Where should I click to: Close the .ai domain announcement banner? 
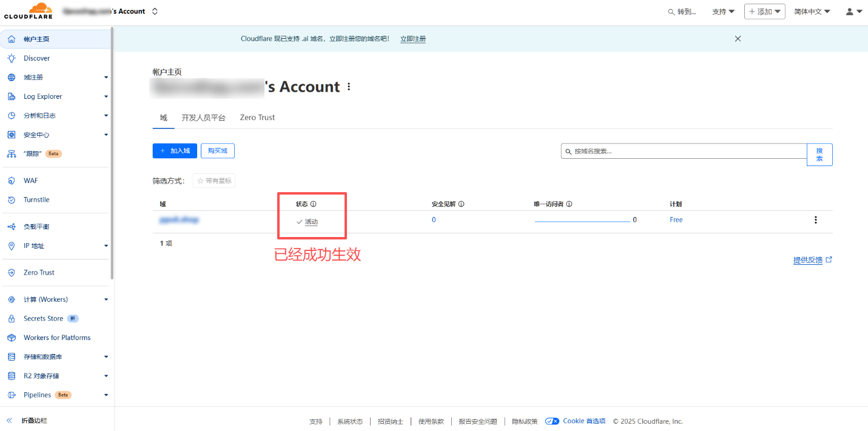point(738,39)
